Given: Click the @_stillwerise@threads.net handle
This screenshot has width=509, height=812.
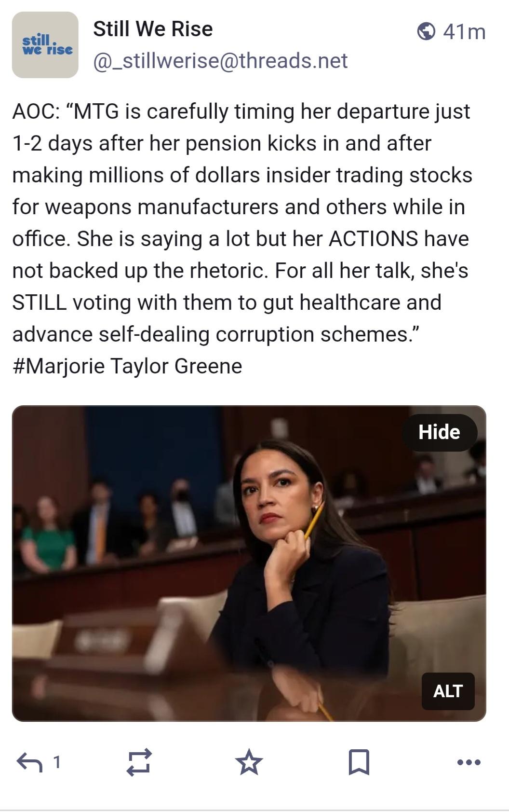Looking at the screenshot, I should pos(220,61).
